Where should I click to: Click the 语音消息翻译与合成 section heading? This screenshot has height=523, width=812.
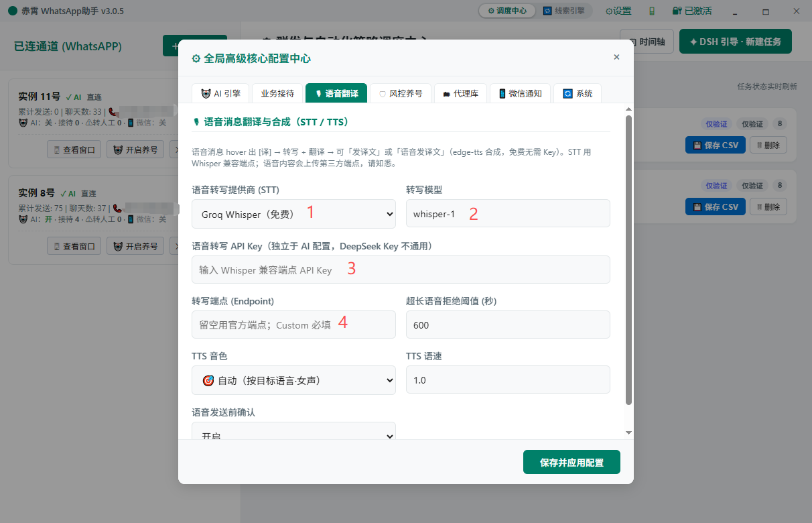pyautogui.click(x=270, y=122)
